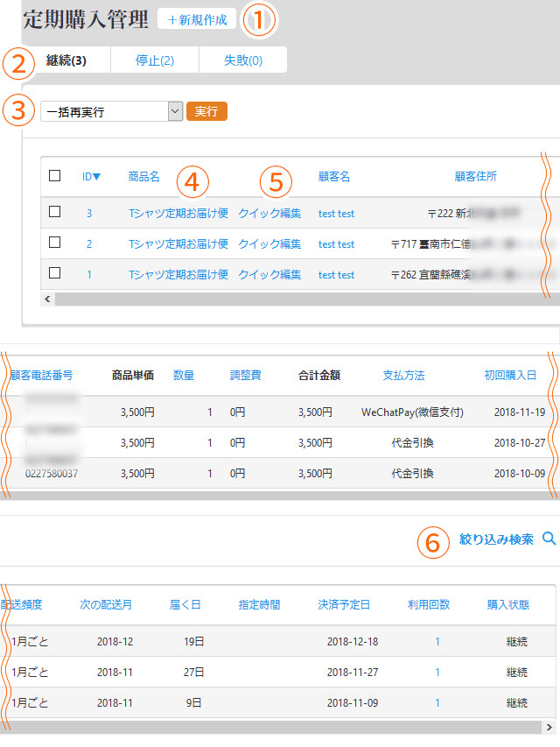The height and width of the screenshot is (747, 560).
Task: Open the 絞り込み検索 filter search link
Action: click(496, 539)
